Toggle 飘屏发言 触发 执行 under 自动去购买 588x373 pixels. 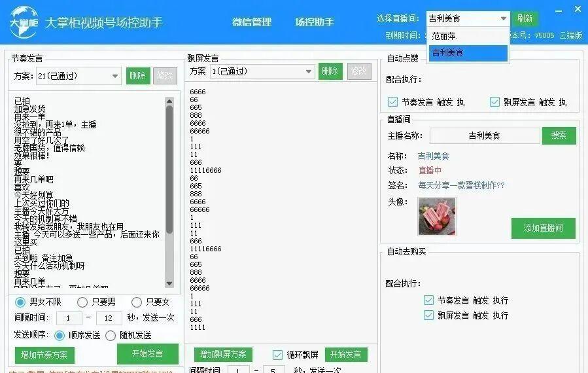click(428, 315)
